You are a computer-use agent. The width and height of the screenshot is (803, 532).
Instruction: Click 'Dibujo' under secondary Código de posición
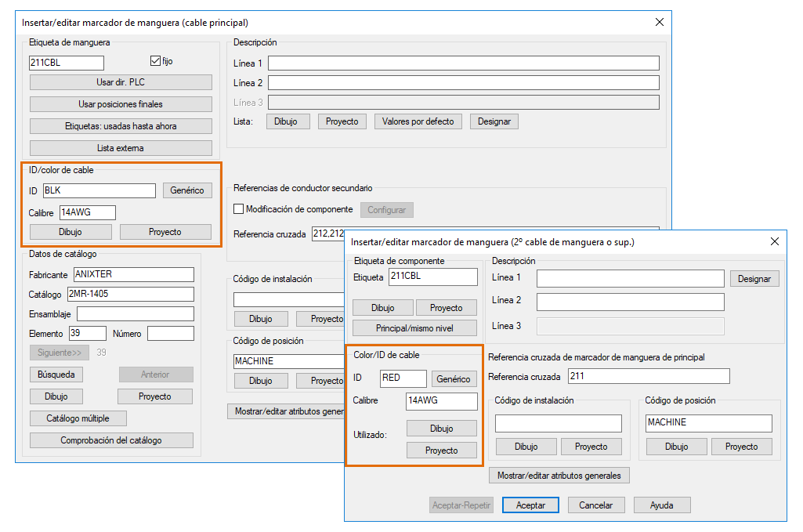click(x=677, y=447)
